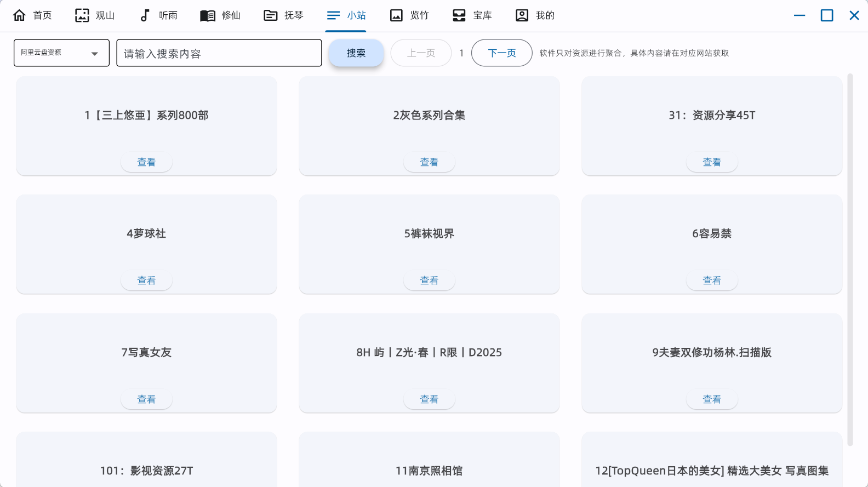Screen dimensions: 868x487
Task: Click the title 12[TopQueen日本的美女] 精选大美女
Action: click(712, 471)
